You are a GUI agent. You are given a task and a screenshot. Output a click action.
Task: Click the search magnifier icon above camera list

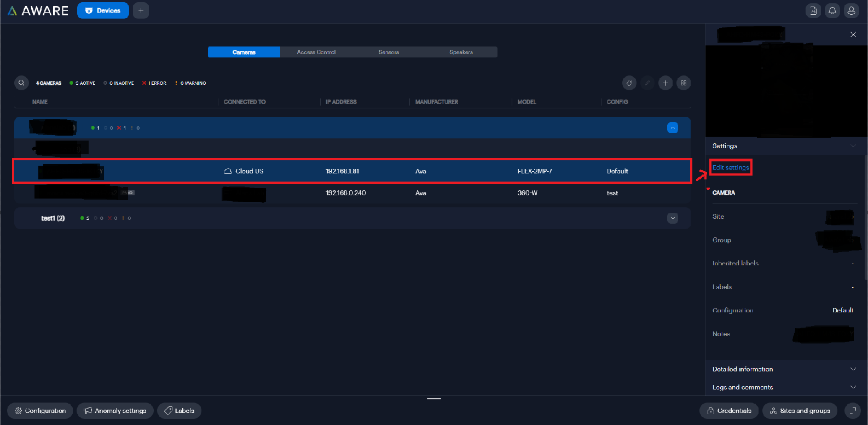pos(21,83)
